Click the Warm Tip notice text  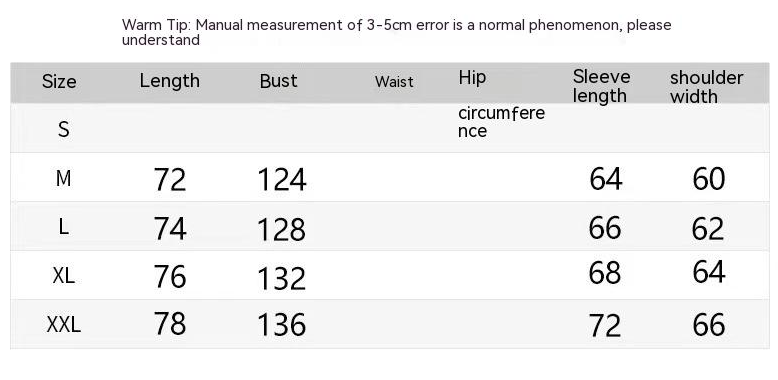pyautogui.click(x=396, y=32)
